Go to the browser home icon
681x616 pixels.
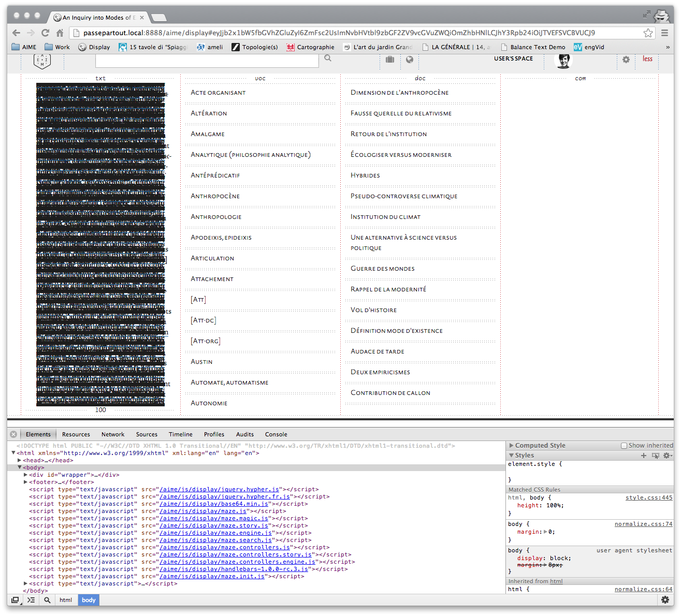pyautogui.click(x=60, y=33)
